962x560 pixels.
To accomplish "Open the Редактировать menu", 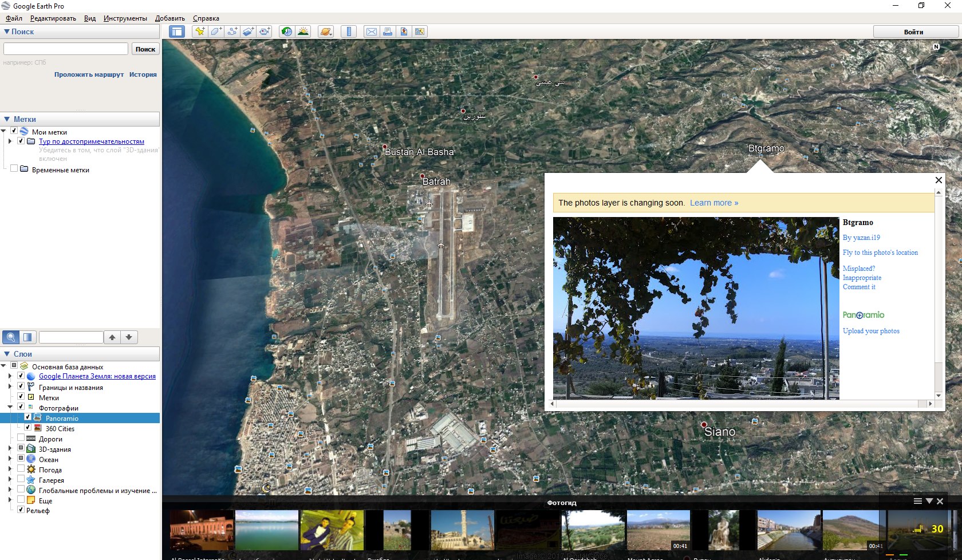I will (x=53, y=18).
